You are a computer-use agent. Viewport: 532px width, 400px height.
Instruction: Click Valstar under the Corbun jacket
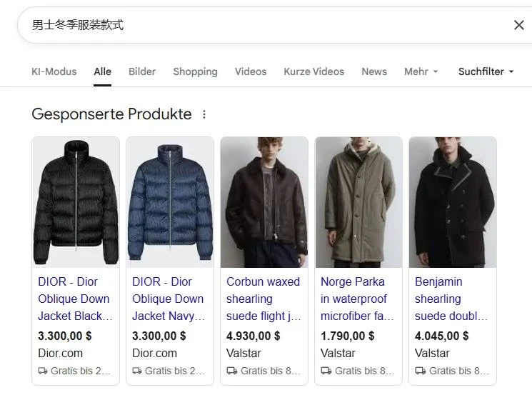point(244,353)
